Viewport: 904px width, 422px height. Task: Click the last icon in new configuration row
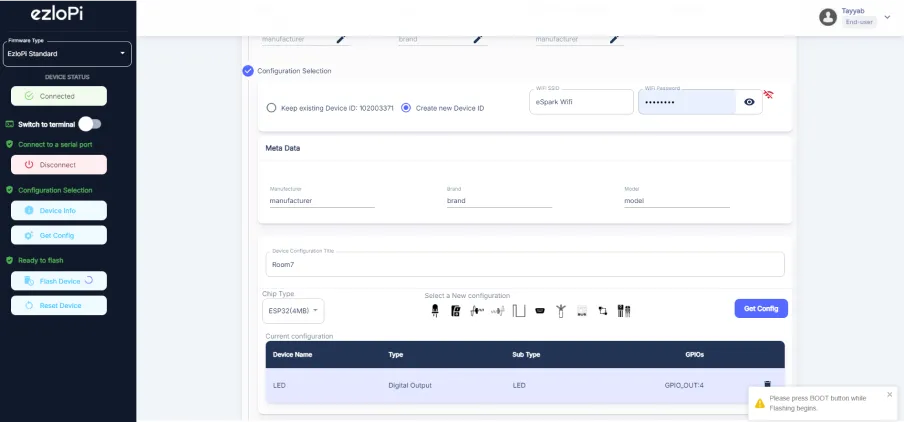[624, 311]
